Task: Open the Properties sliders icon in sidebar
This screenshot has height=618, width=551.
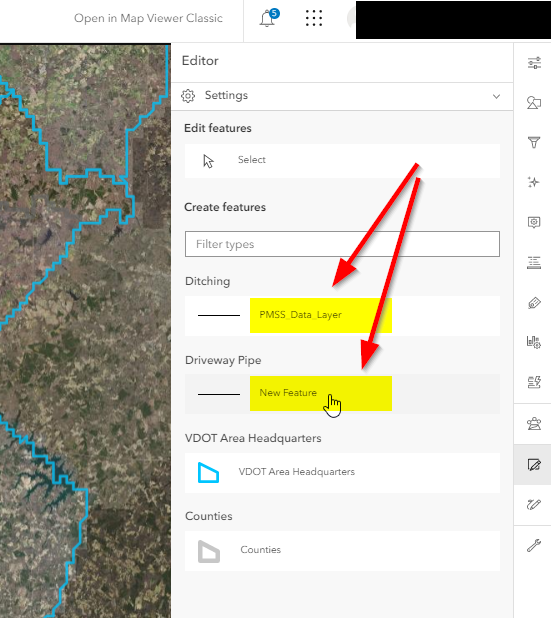Action: click(534, 63)
